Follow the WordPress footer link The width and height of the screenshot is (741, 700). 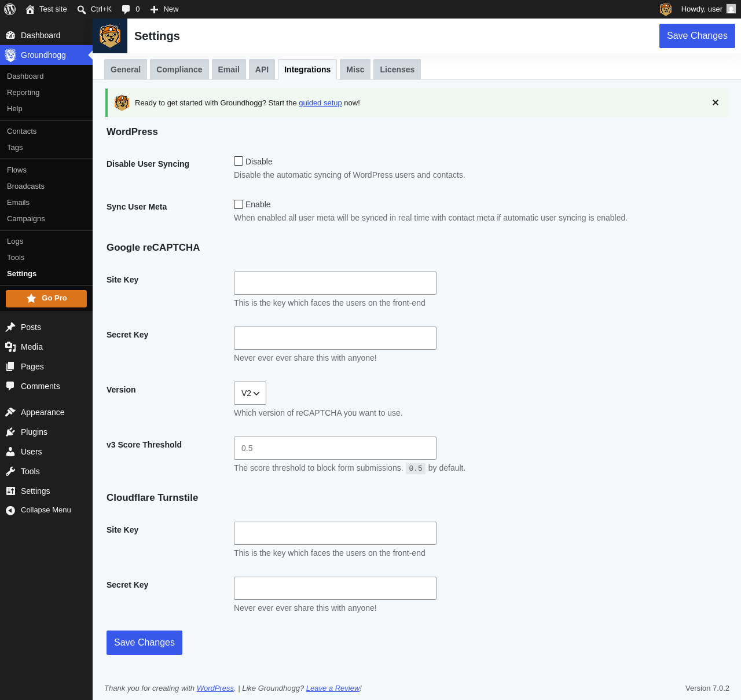(215, 688)
